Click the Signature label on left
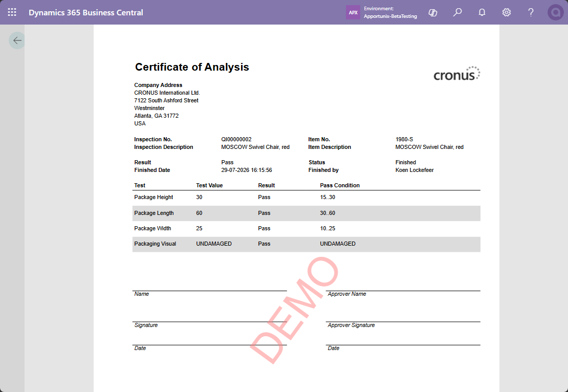The width and height of the screenshot is (568, 392). coord(146,325)
